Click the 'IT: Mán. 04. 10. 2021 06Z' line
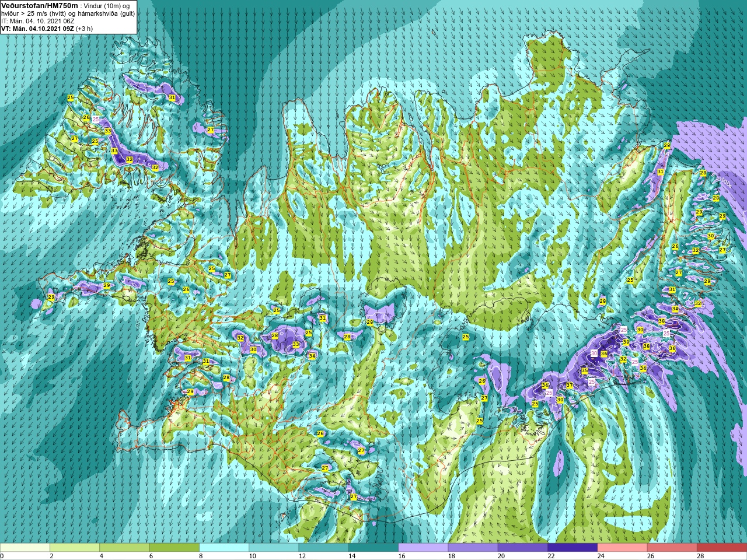Screen dimensions: 747x560 coord(37,21)
